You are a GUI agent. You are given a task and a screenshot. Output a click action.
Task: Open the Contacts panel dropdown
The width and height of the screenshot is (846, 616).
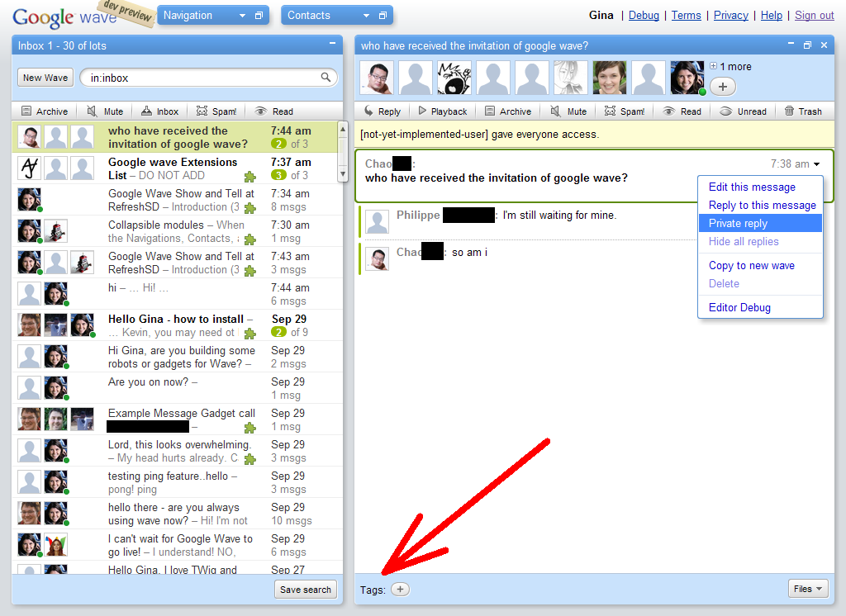[366, 16]
